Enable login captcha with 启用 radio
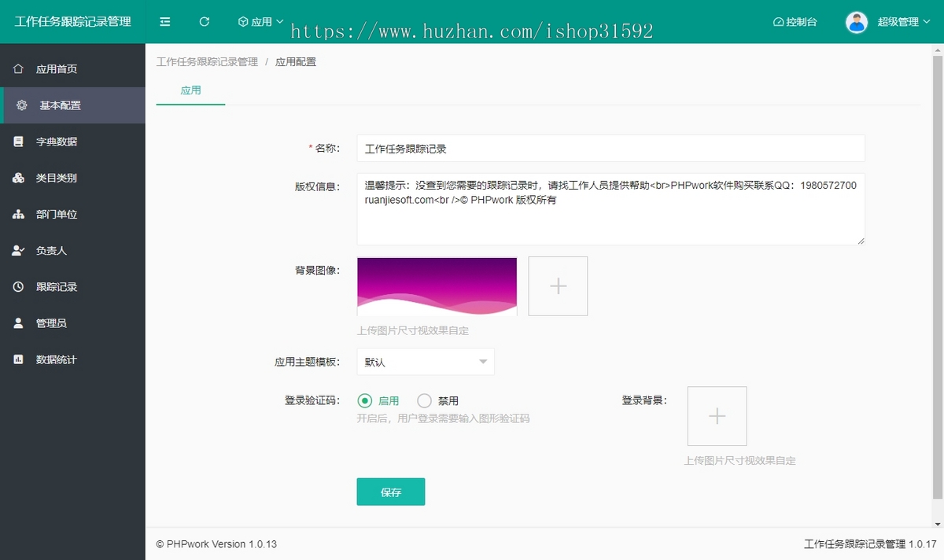This screenshot has height=560, width=944. 365,401
